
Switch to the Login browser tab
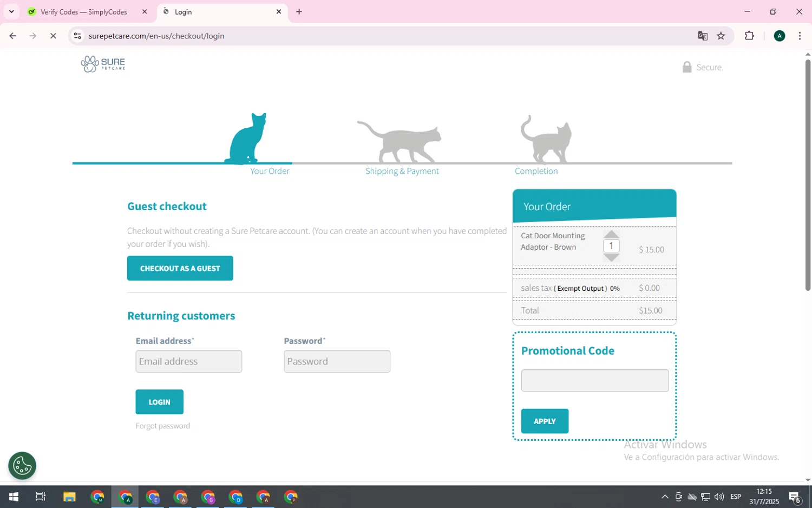pyautogui.click(x=223, y=12)
